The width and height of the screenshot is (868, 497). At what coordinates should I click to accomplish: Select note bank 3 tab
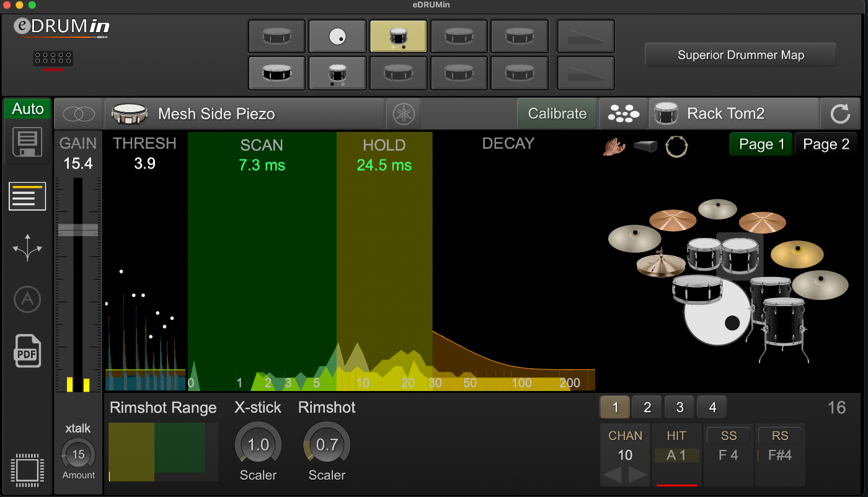[680, 408]
